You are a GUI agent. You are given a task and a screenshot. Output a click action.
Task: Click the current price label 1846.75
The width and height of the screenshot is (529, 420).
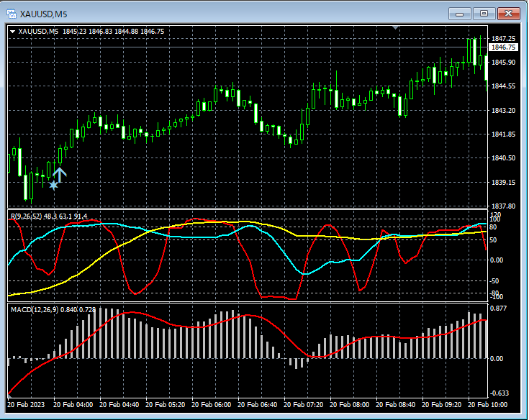(503, 47)
